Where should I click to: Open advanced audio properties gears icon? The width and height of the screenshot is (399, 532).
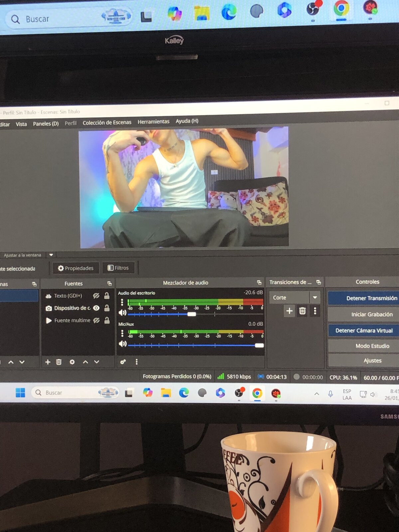(123, 362)
